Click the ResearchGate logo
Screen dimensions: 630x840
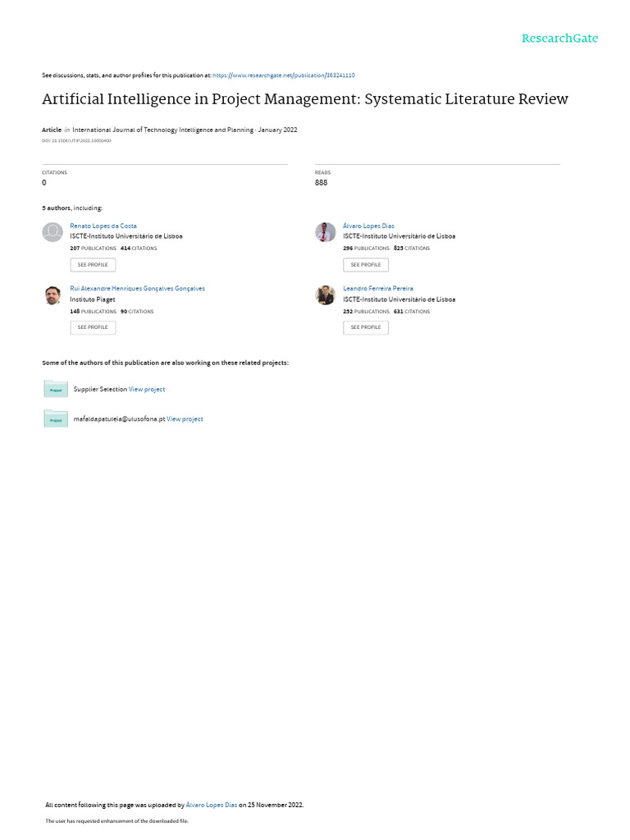[x=559, y=39]
